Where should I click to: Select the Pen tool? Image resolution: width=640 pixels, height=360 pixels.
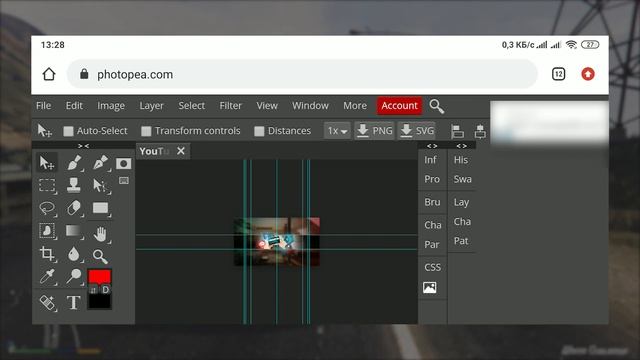pyautogui.click(x=100, y=163)
